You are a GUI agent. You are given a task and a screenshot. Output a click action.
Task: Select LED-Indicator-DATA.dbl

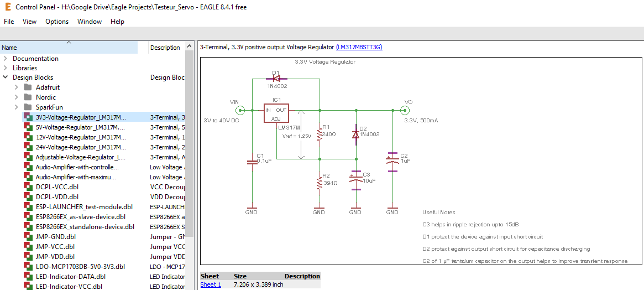[x=71, y=276]
